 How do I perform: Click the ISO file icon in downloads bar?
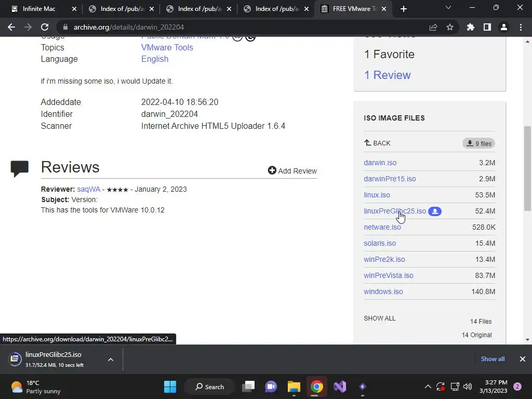[15, 359]
